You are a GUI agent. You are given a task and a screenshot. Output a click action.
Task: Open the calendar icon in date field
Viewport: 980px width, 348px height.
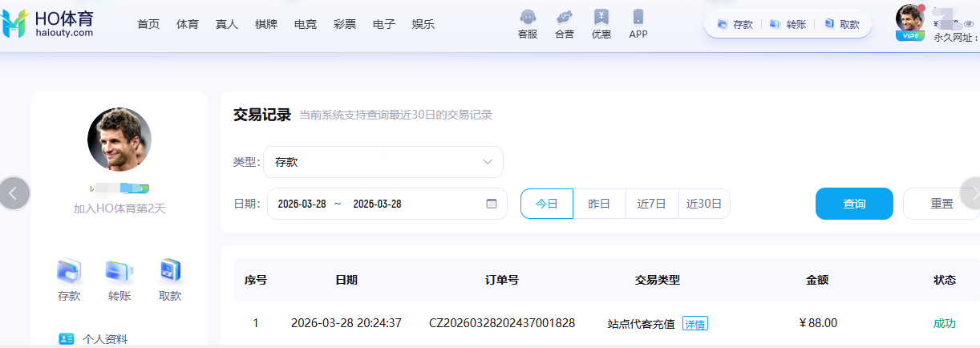[x=492, y=204]
